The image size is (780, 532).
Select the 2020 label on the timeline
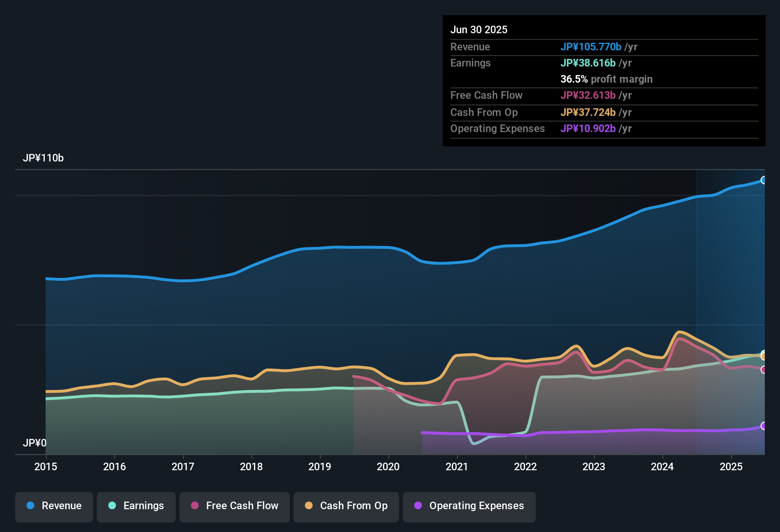[x=388, y=467]
